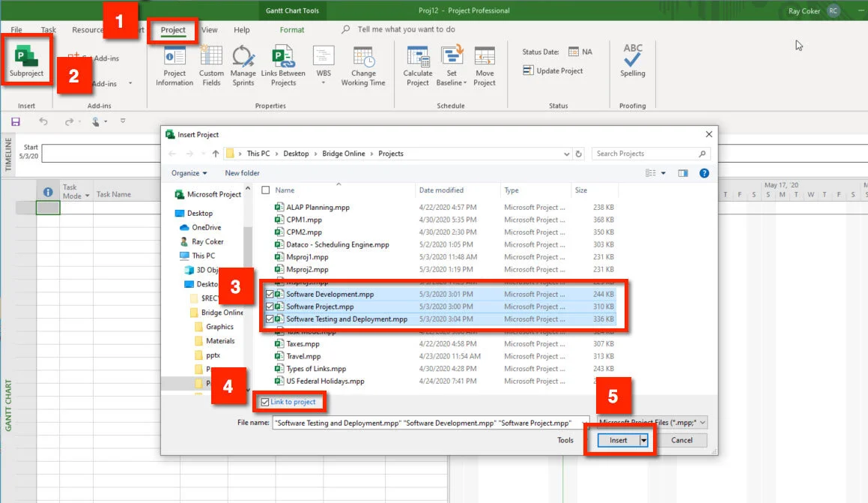Open the Organize dropdown menu
Viewport: 868px width, 503px height.
click(189, 172)
